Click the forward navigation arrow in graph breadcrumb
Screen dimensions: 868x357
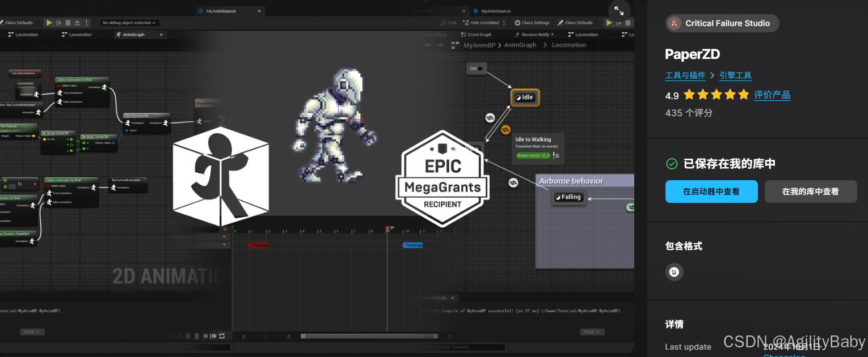tap(441, 45)
